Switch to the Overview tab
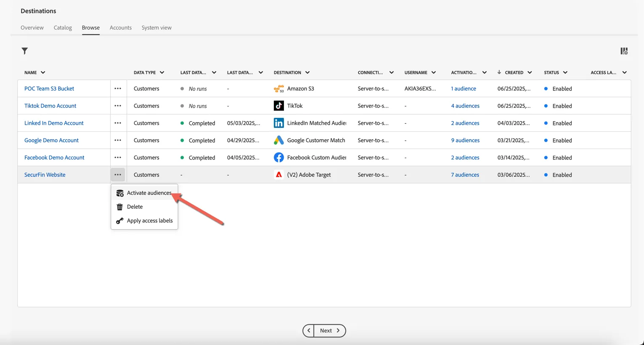This screenshot has width=644, height=345. (x=32, y=28)
